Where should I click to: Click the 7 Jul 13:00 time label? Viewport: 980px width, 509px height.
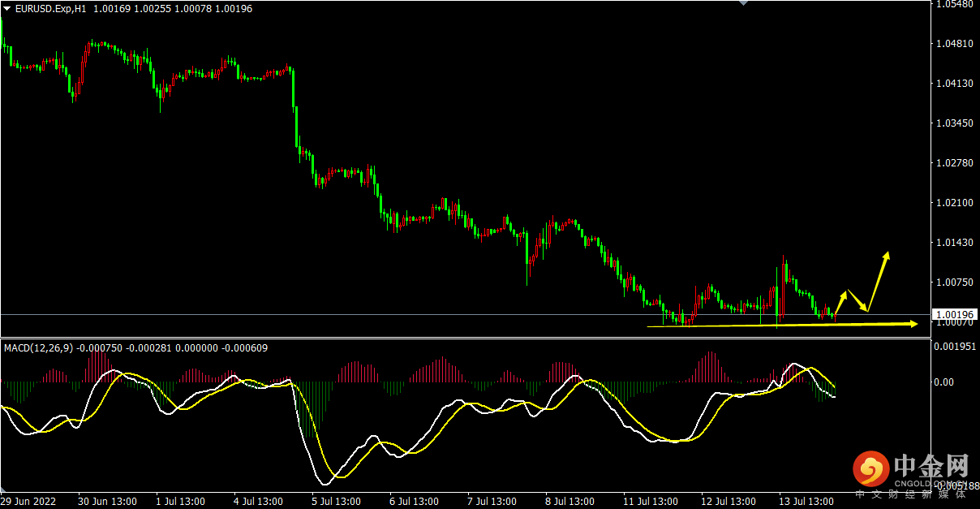click(x=492, y=502)
